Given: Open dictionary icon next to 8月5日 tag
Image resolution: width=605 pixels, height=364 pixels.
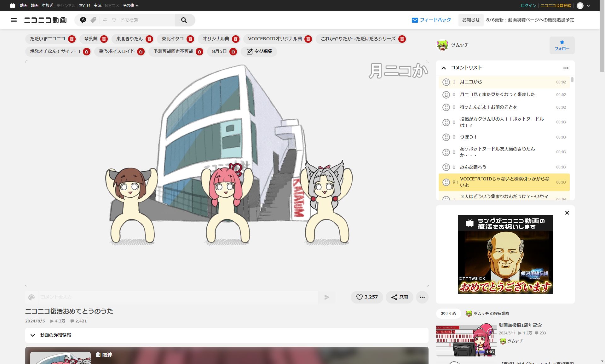Looking at the screenshot, I should click(233, 52).
